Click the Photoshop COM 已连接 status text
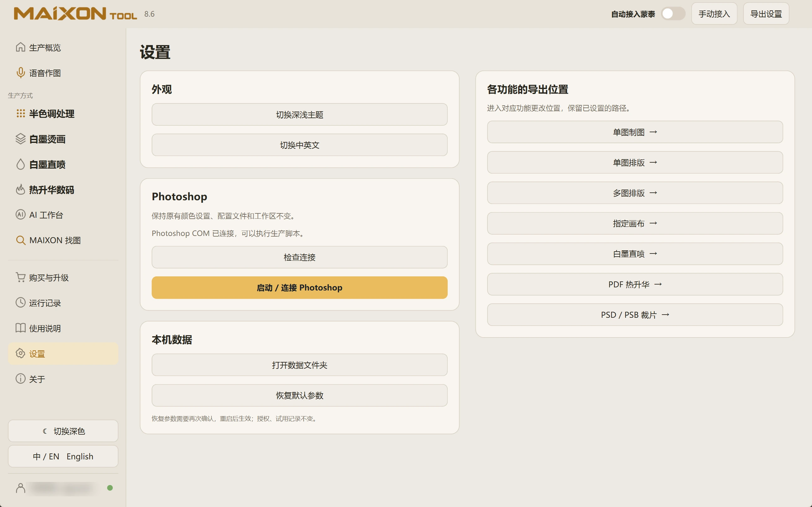Viewport: 812px width, 507px height. (x=229, y=233)
